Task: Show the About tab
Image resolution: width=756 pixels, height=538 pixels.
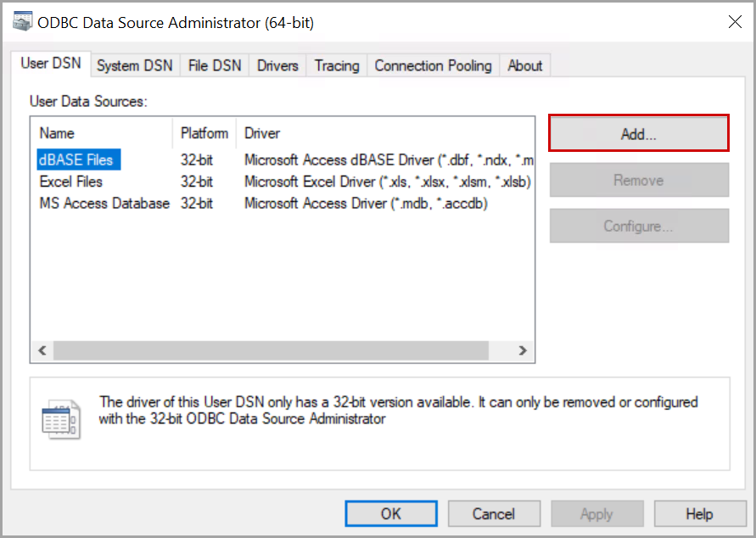Action: (524, 65)
